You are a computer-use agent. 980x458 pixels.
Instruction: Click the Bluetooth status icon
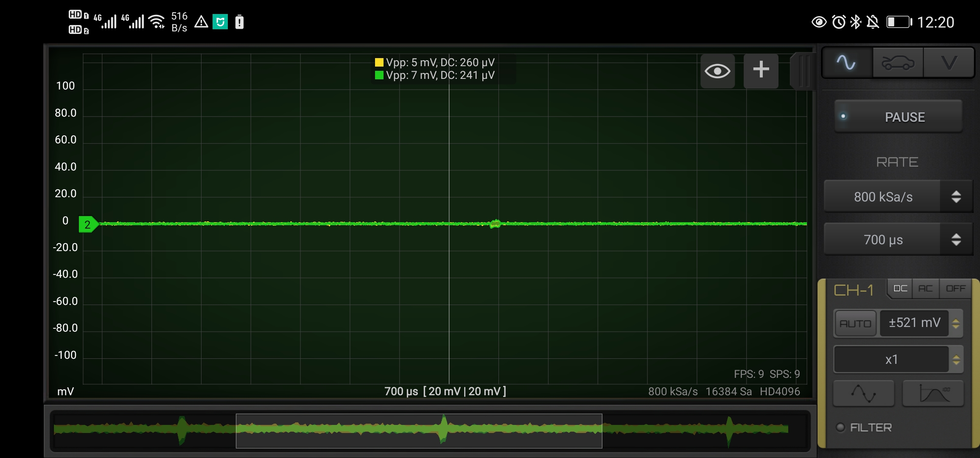(855, 22)
